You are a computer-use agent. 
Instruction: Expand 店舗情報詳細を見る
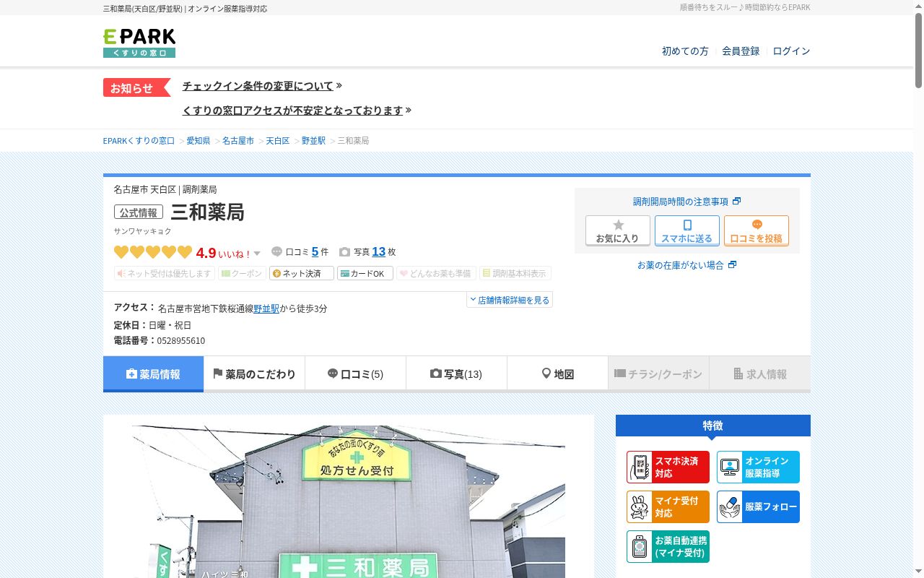(x=510, y=300)
